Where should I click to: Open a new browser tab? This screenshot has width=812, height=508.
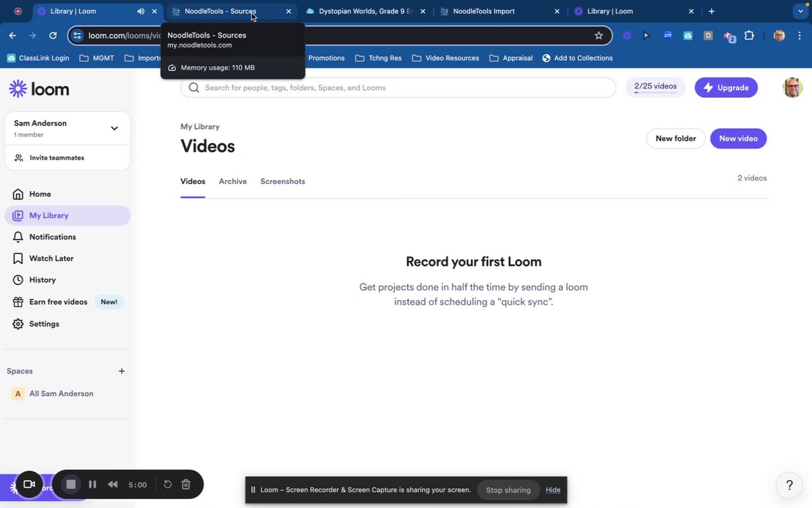712,11
